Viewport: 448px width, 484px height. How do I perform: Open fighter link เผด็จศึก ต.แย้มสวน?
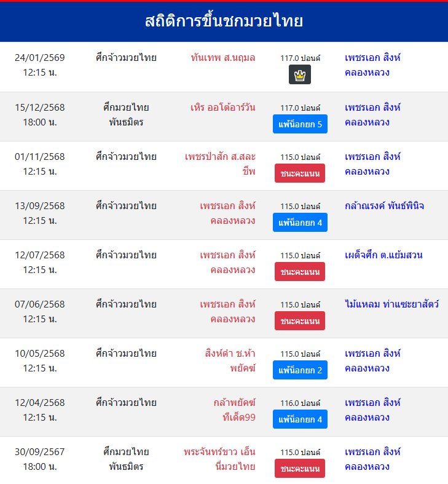384,255
